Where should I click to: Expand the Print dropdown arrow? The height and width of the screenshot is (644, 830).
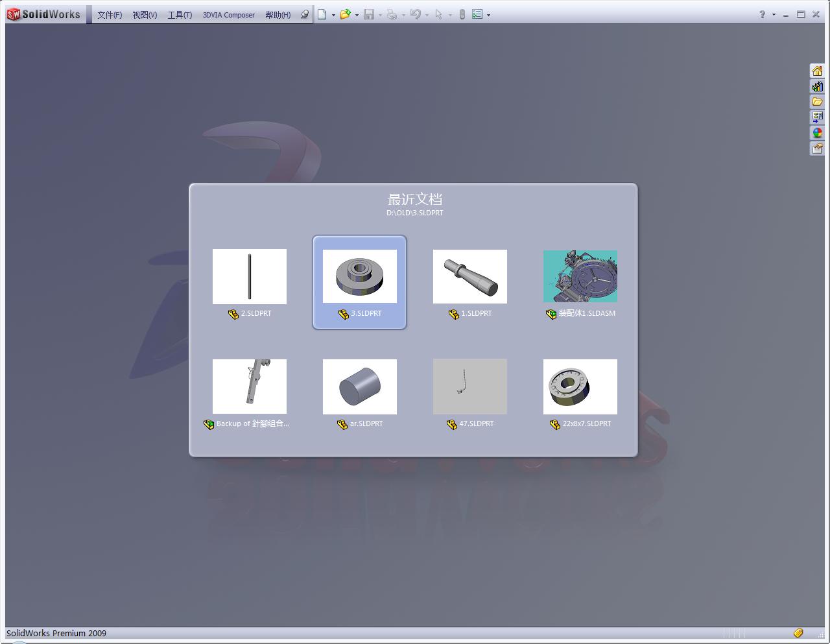[403, 15]
